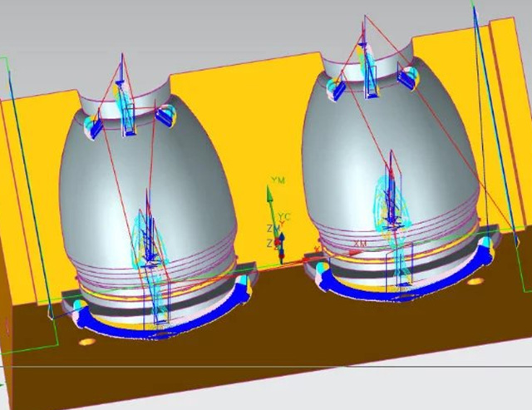The height and width of the screenshot is (410, 532).
Task: Select the left gray dome cavity surface
Action: (x=91, y=191)
